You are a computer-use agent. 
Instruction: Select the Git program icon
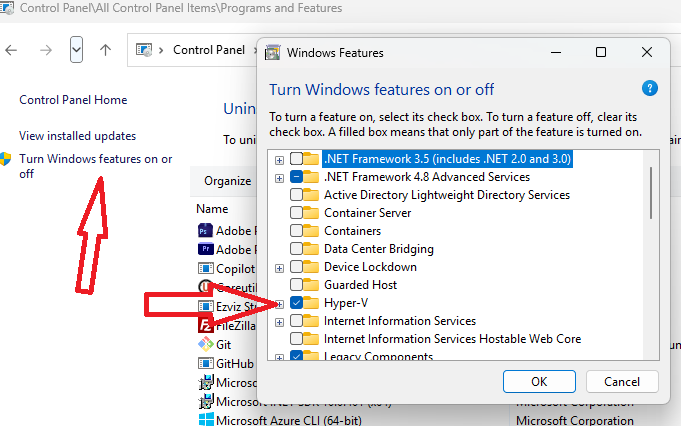[205, 344]
